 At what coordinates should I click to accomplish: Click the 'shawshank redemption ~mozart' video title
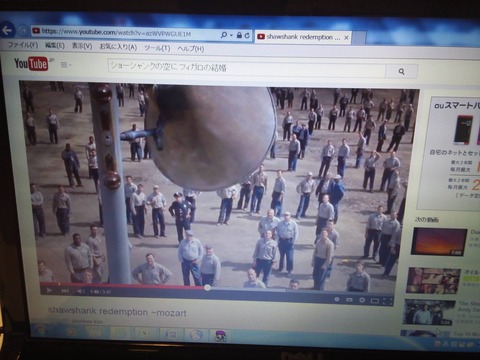point(117,312)
